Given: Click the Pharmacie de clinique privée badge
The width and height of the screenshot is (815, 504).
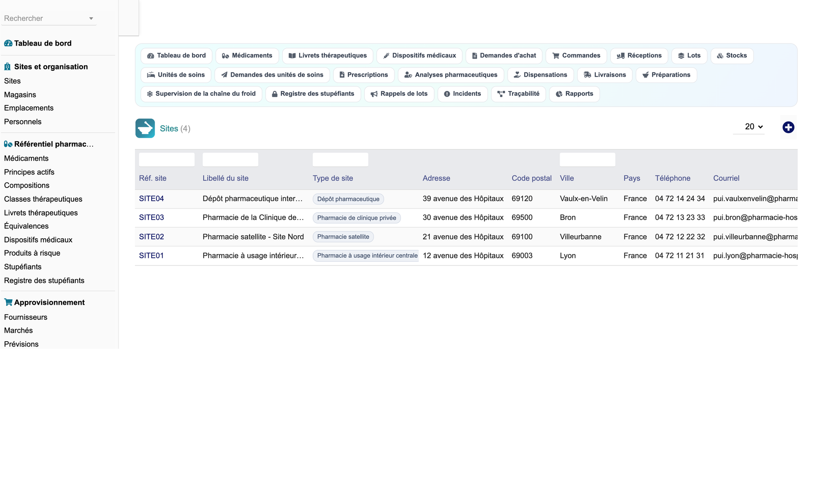Looking at the screenshot, I should tap(356, 218).
